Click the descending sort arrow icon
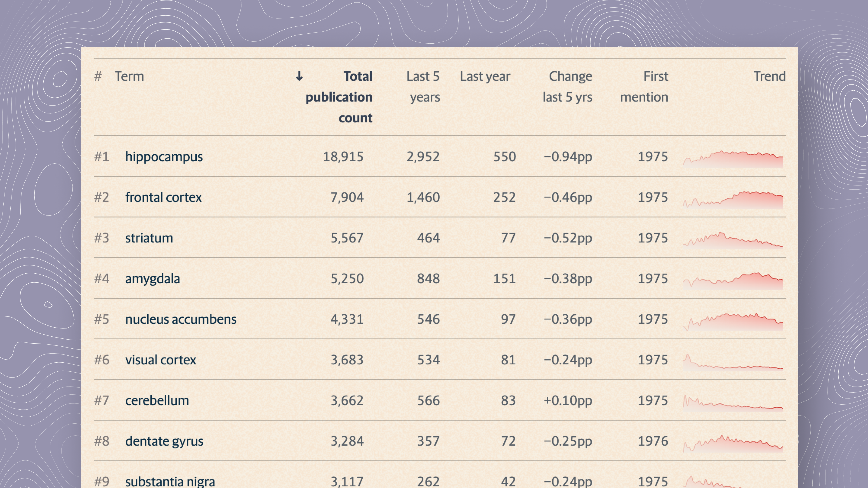The width and height of the screenshot is (868, 488). (x=299, y=76)
